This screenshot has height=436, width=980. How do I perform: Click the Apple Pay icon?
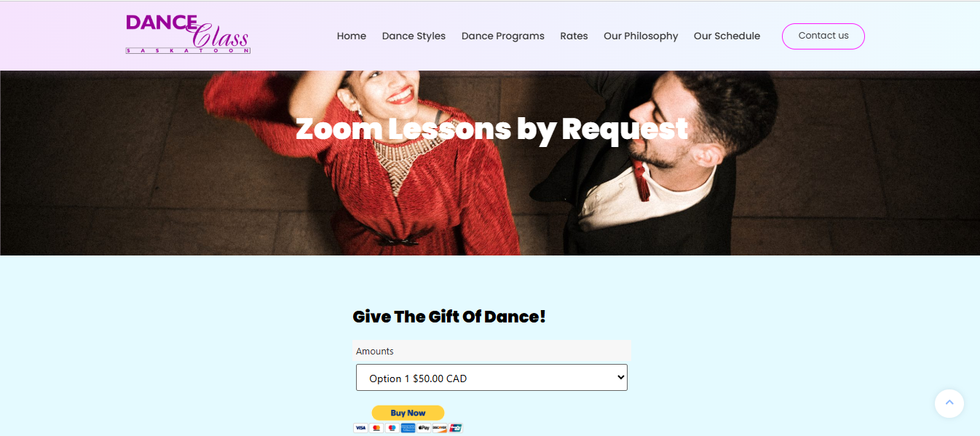424,428
